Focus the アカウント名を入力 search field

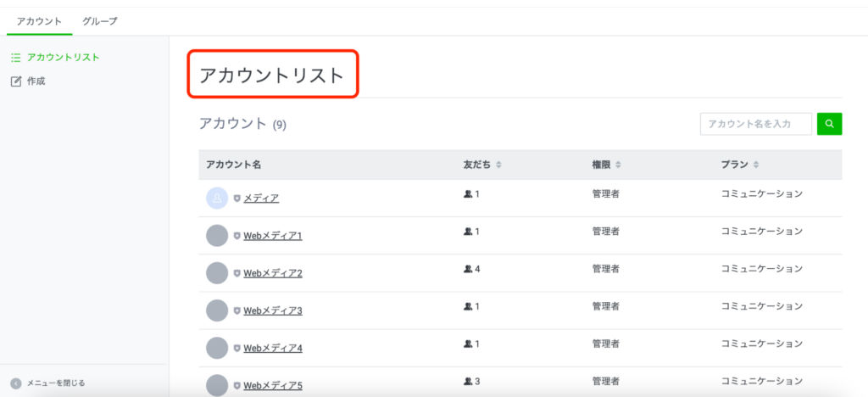pos(756,124)
